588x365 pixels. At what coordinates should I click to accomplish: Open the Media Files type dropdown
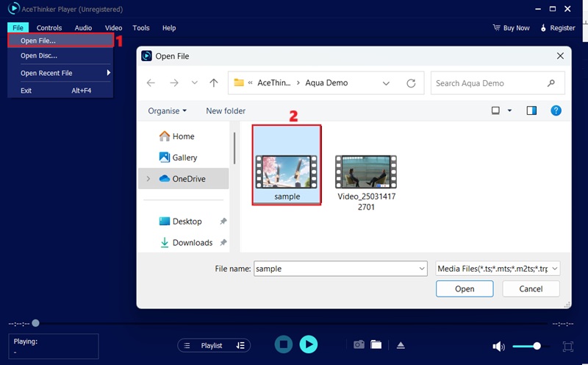click(498, 269)
